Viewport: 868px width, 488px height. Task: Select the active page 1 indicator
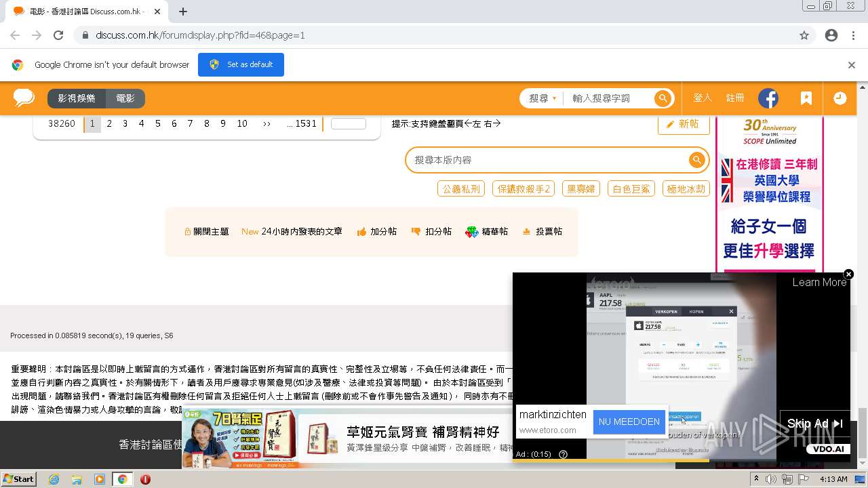[92, 123]
